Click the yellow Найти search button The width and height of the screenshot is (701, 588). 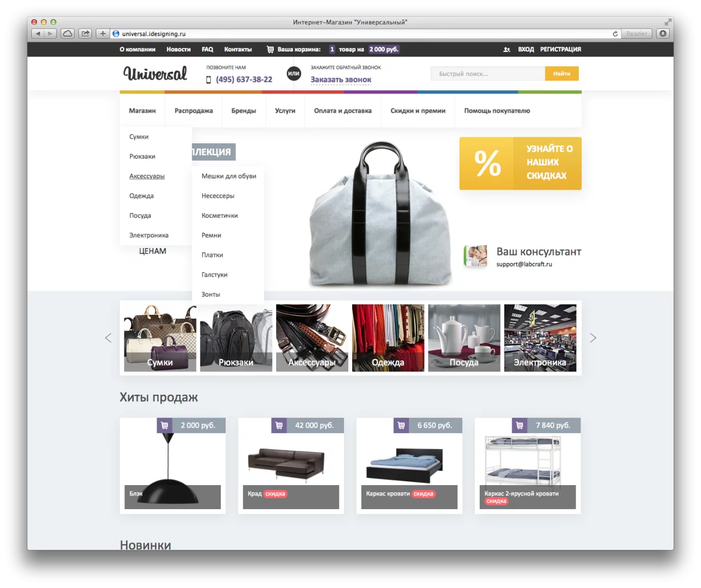561,73
